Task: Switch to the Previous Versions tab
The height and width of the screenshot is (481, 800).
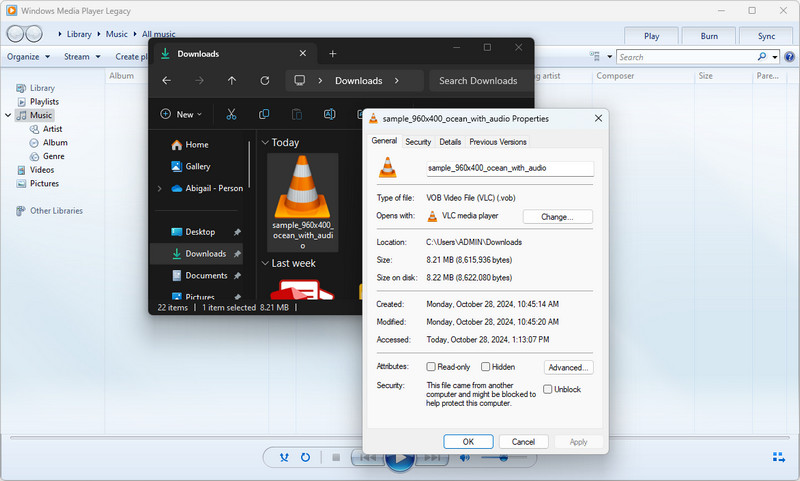Action: [497, 142]
